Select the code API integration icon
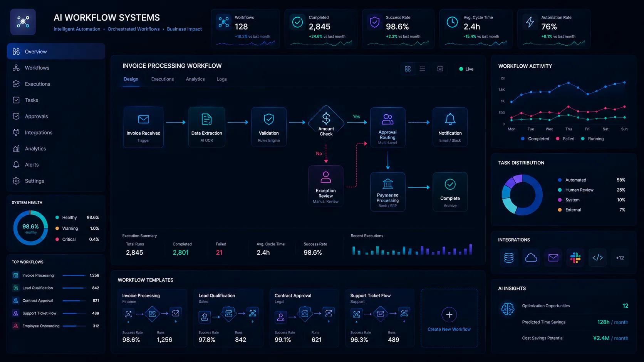Image resolution: width=644 pixels, height=362 pixels. click(597, 258)
